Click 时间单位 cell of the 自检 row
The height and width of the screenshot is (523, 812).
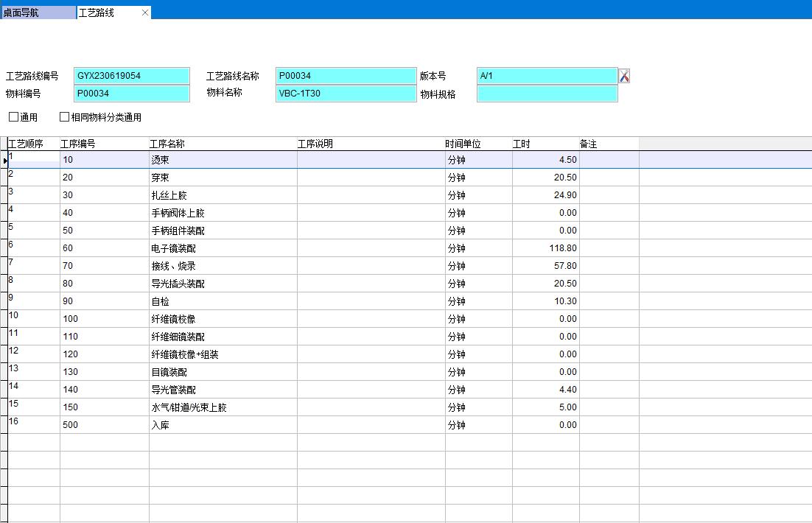pos(478,301)
